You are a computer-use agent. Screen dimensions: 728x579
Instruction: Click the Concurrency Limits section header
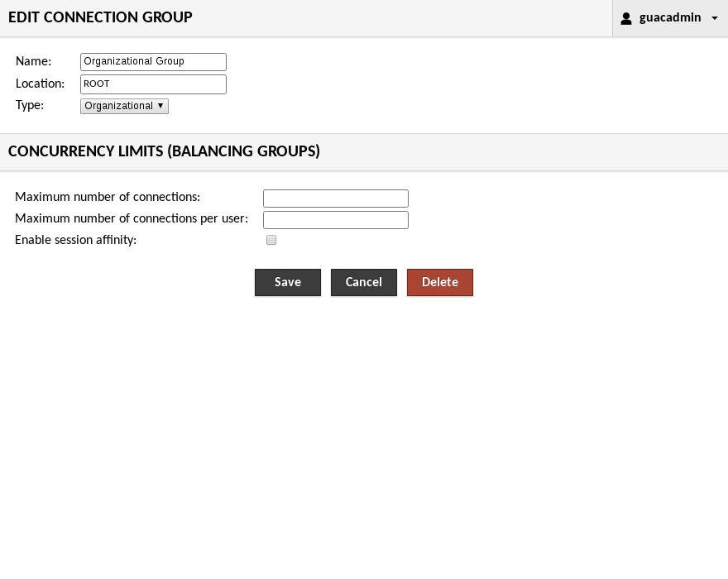pos(164,151)
